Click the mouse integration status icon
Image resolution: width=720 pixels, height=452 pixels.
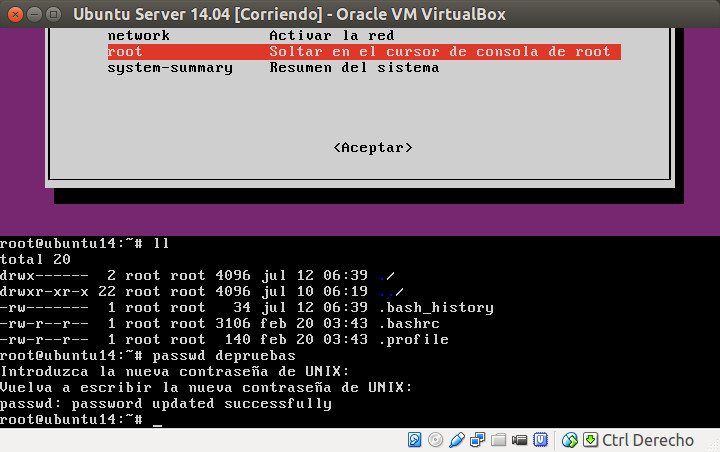click(x=569, y=440)
